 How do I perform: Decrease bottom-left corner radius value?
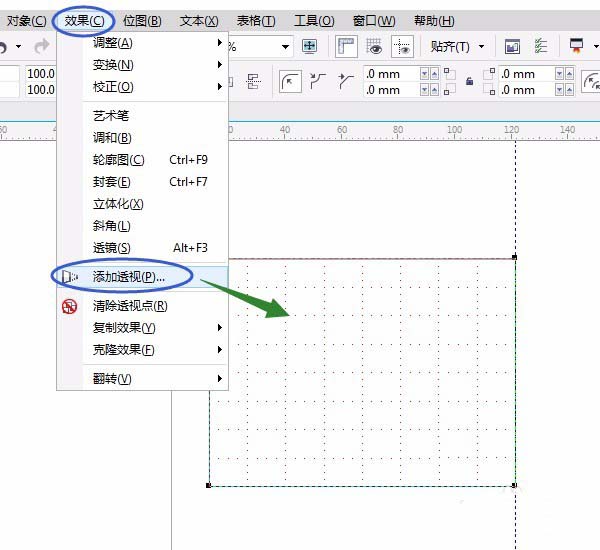pyautogui.click(x=424, y=90)
